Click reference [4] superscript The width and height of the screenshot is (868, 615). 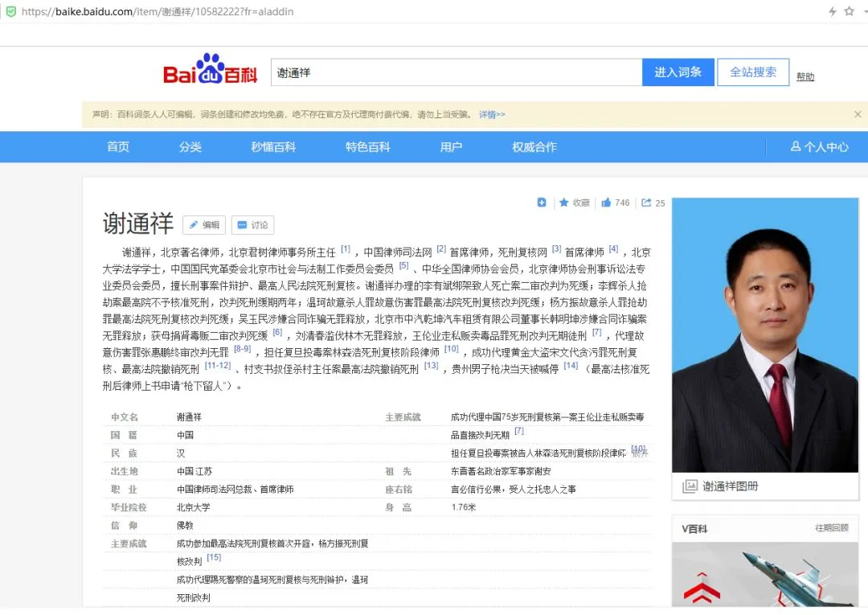coord(613,249)
